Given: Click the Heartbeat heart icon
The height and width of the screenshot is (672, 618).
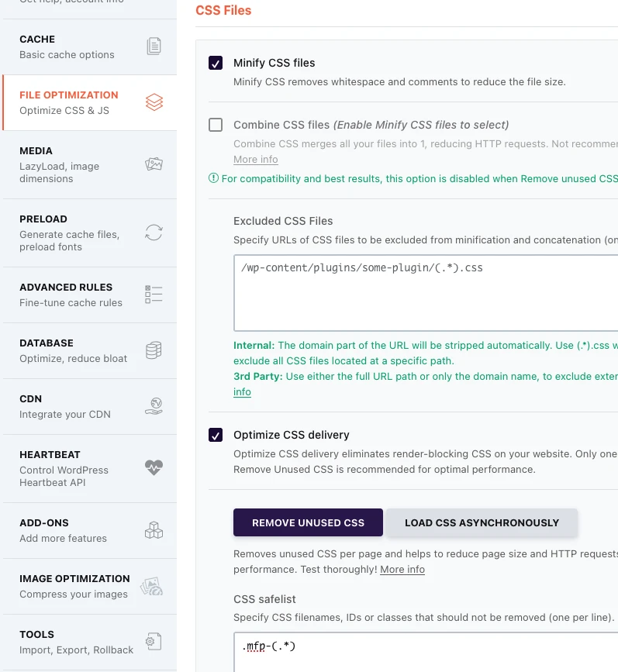Looking at the screenshot, I should tap(154, 468).
